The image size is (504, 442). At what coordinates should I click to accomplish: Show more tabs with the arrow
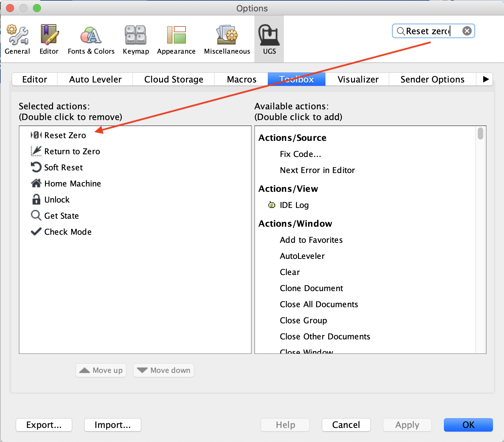click(x=485, y=79)
